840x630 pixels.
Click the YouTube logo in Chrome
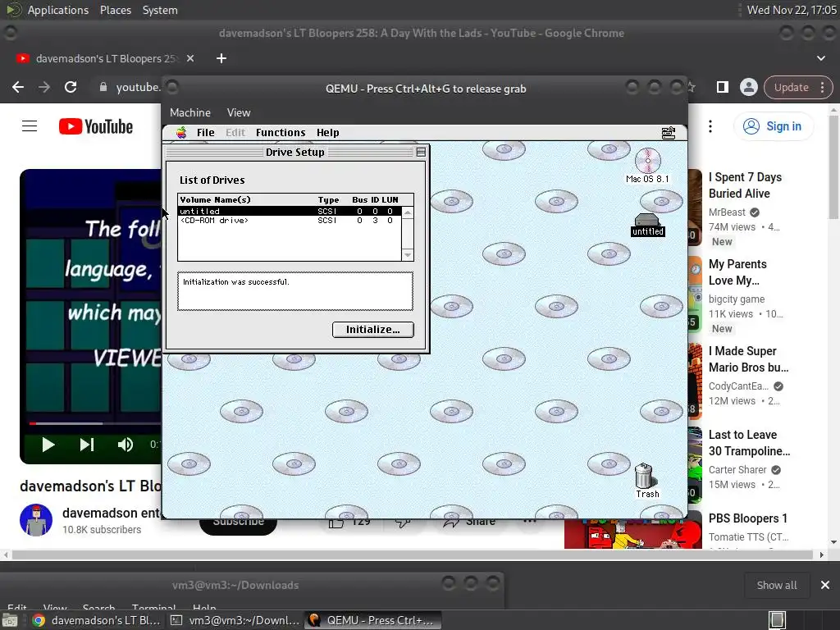point(96,127)
